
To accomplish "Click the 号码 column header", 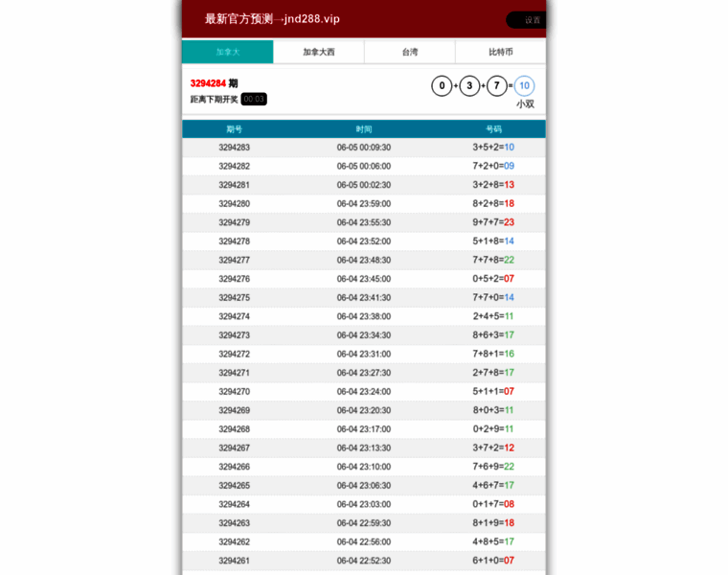I will click(x=493, y=129).
